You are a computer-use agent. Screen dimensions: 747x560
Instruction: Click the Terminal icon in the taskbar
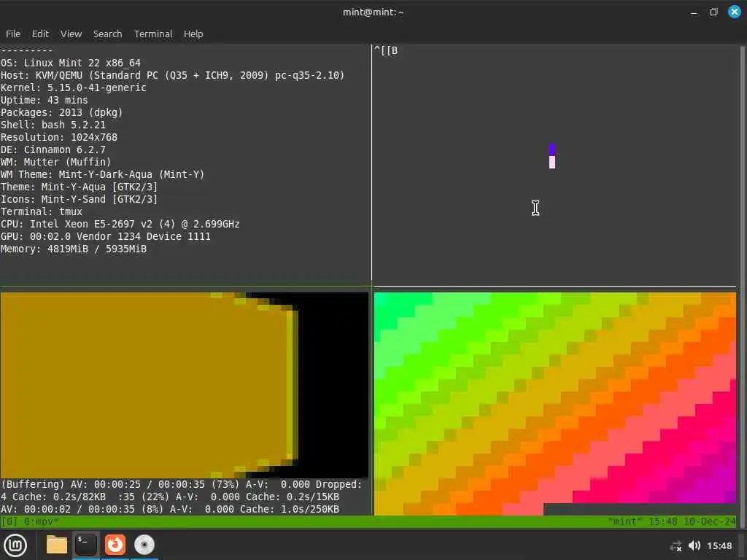tap(86, 545)
